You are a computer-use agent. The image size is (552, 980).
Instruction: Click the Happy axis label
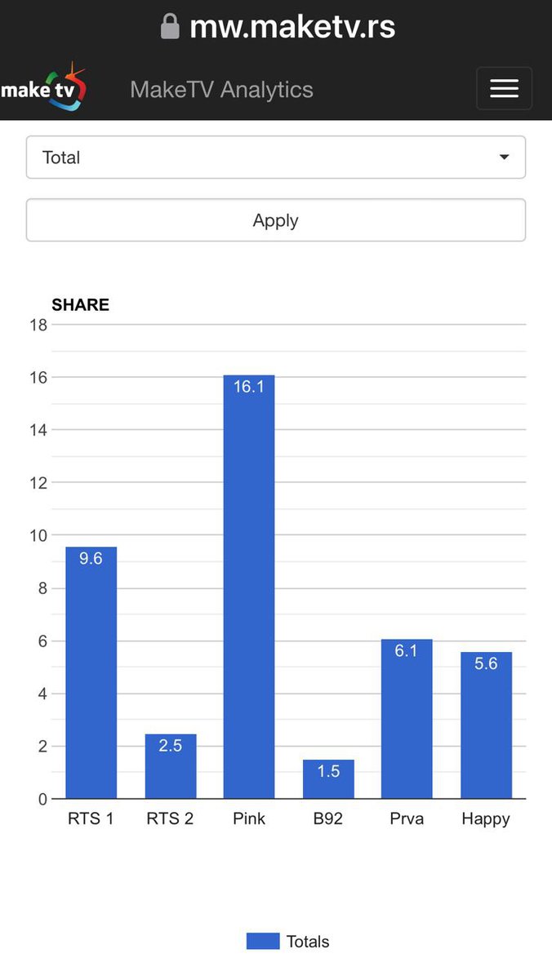[x=486, y=819]
